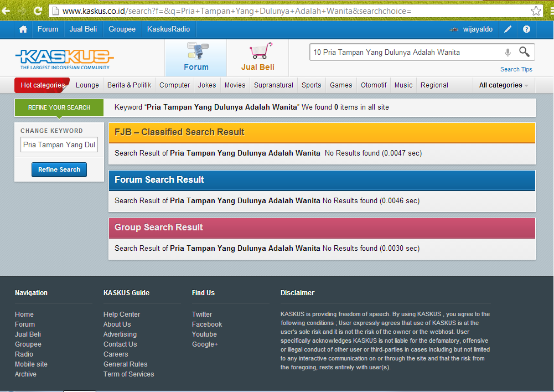This screenshot has width=554, height=392.
Task: Click the FJB – Classified Search Result header
Action: pyautogui.click(x=322, y=132)
